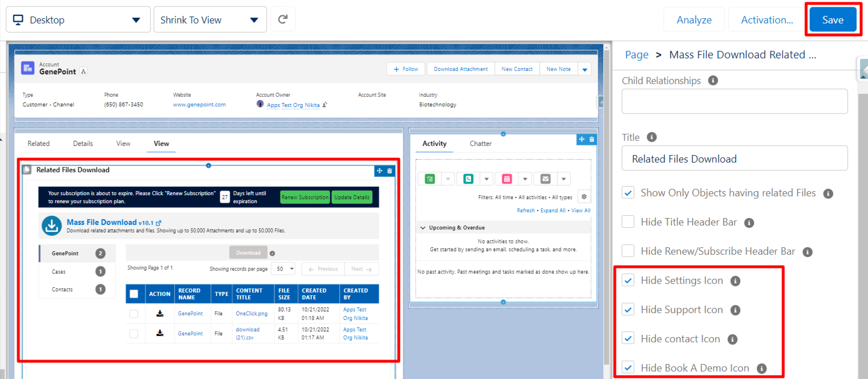Click info icon next to Hide Renew/Subscribe Header Bar
868x379 pixels.
tap(807, 252)
